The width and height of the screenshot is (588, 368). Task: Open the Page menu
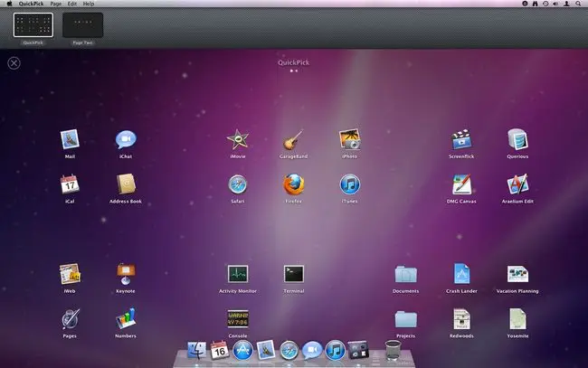(x=56, y=4)
